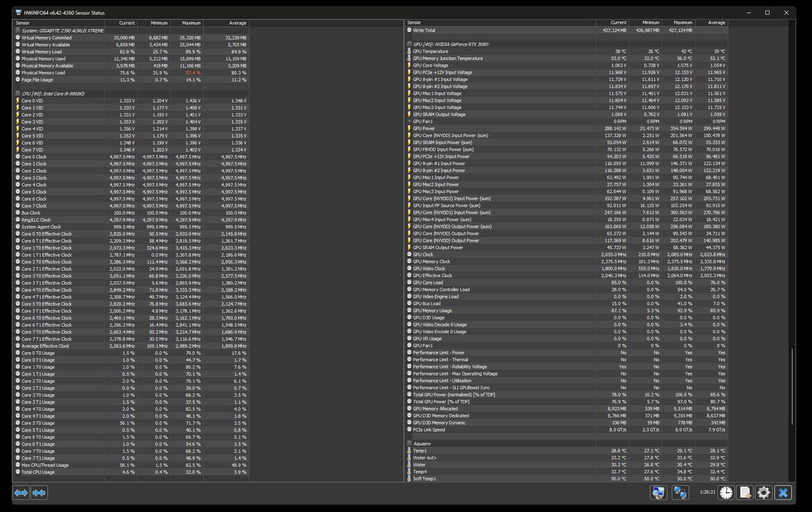Click the icon beside GPU Memory Allocated
This screenshot has height=512, width=812.
tap(409, 409)
